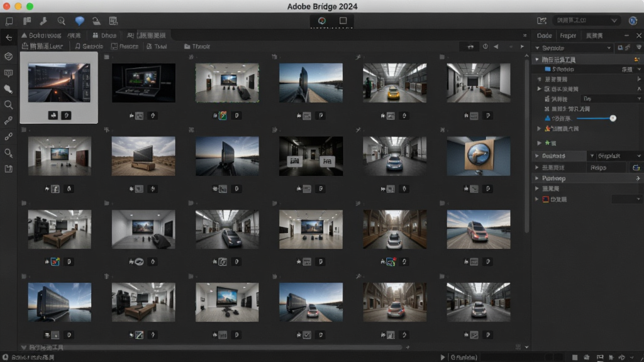
Task: Click the lower magnifier icon in left sidebar
Action: [x=8, y=153]
